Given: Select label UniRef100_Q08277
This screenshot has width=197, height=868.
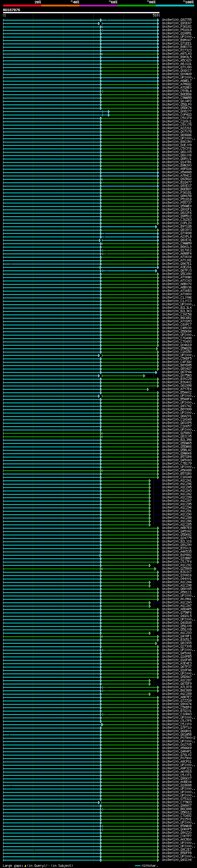Looking at the screenshot, I should point(177,111).
